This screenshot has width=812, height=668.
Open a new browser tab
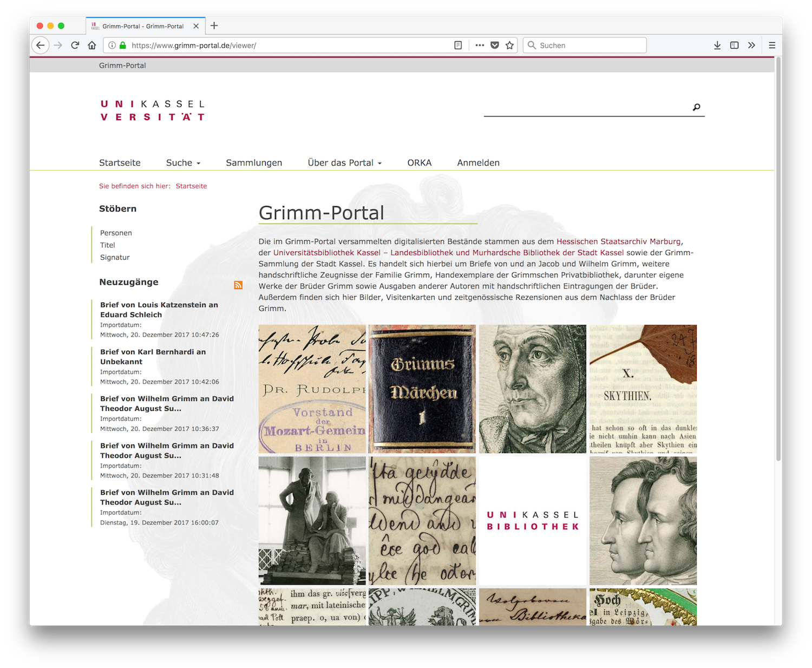click(x=214, y=25)
